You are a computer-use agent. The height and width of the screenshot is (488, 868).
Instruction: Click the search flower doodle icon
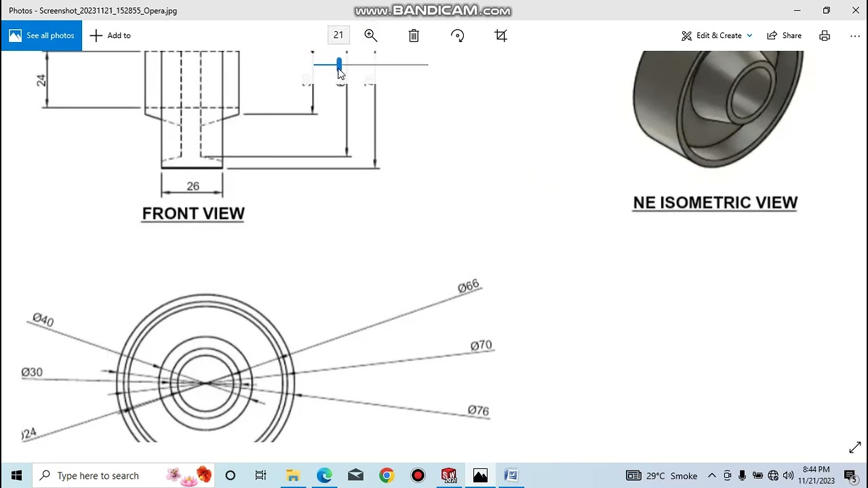[189, 475]
